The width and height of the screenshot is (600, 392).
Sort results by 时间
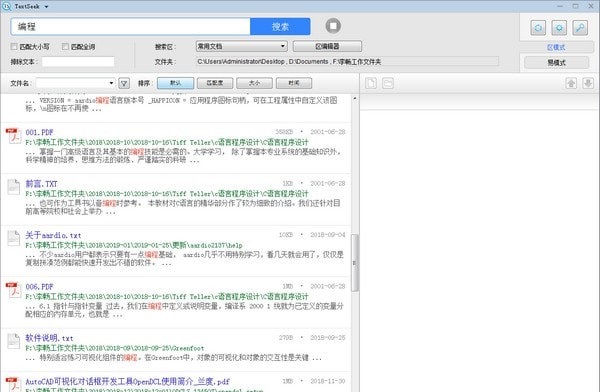294,83
